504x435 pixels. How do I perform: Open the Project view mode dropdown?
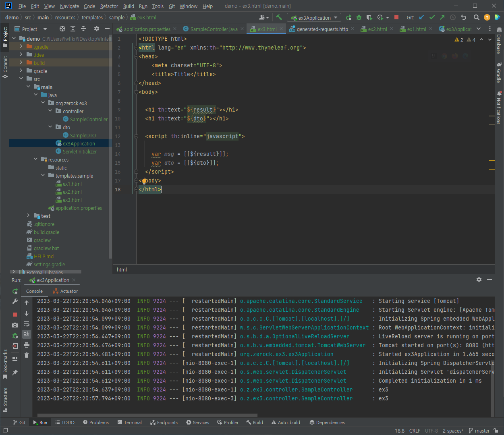45,29
